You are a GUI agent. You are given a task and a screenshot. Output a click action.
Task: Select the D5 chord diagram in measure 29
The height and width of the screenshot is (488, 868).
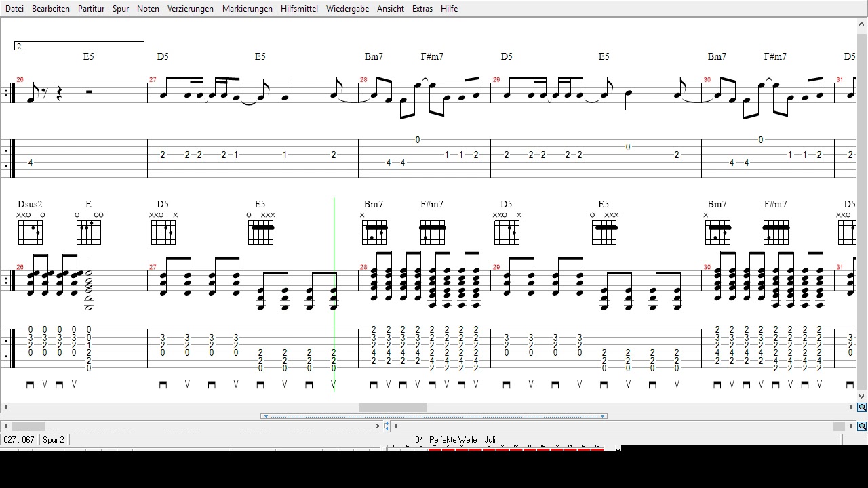click(507, 228)
